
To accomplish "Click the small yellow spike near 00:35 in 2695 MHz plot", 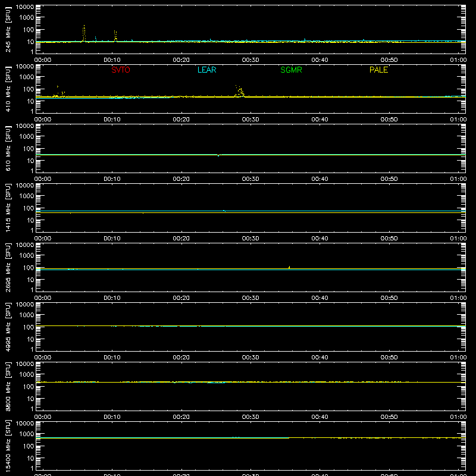I will (289, 267).
